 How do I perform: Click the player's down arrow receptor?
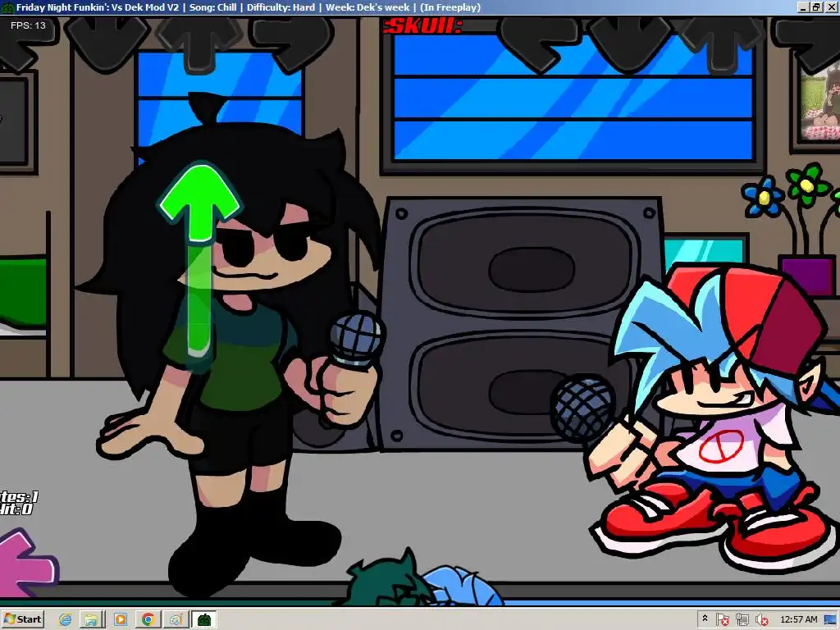[629, 43]
